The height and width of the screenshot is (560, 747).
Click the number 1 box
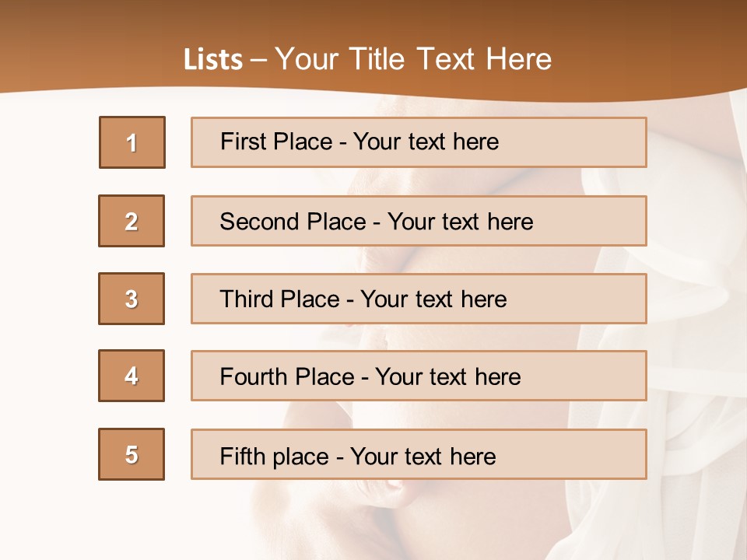(x=132, y=142)
